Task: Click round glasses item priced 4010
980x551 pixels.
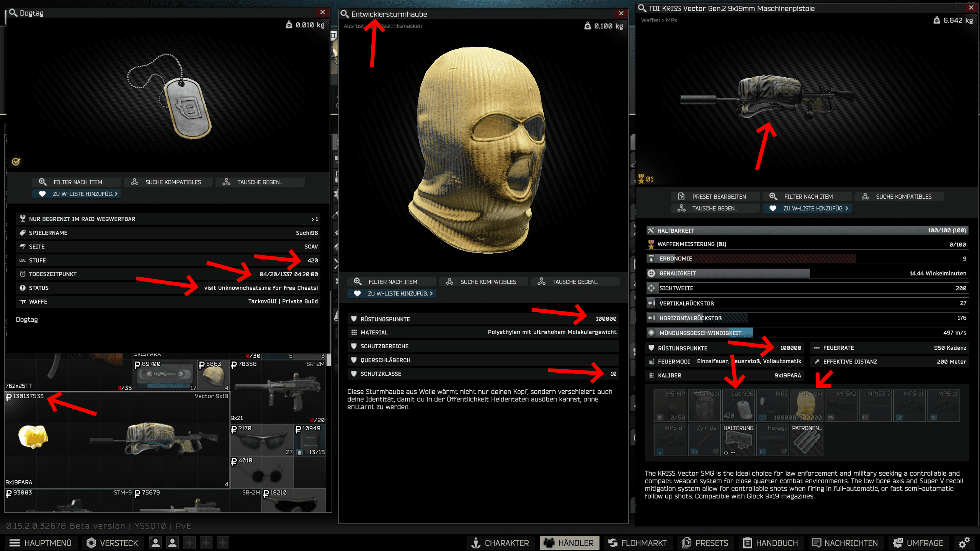Action: pos(262,472)
